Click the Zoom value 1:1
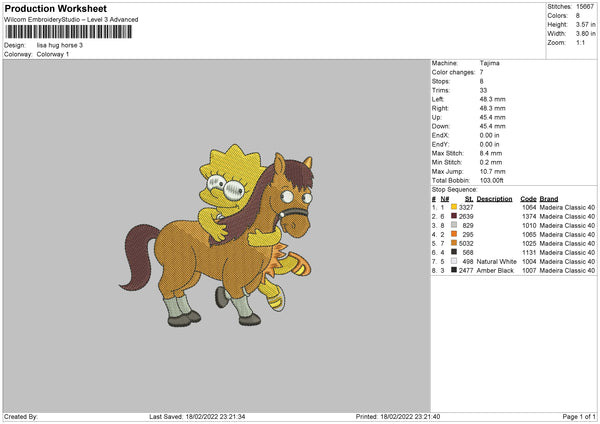The height and width of the screenshot is (424, 600). (x=580, y=43)
